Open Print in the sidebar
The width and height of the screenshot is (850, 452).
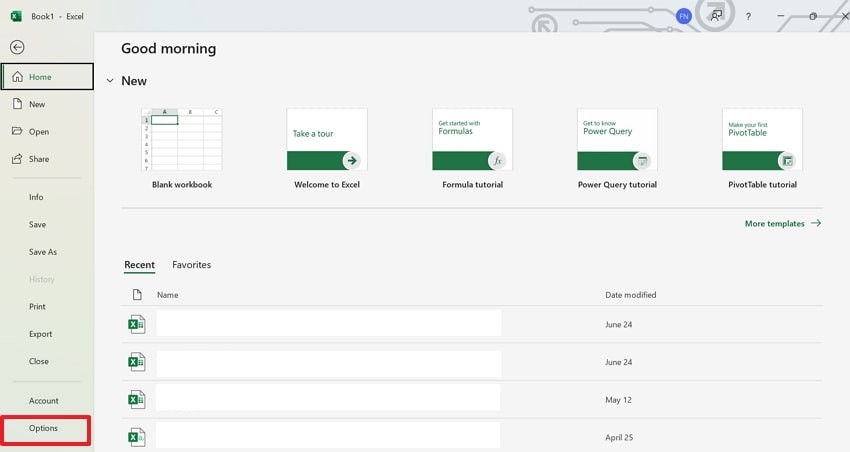coord(37,307)
